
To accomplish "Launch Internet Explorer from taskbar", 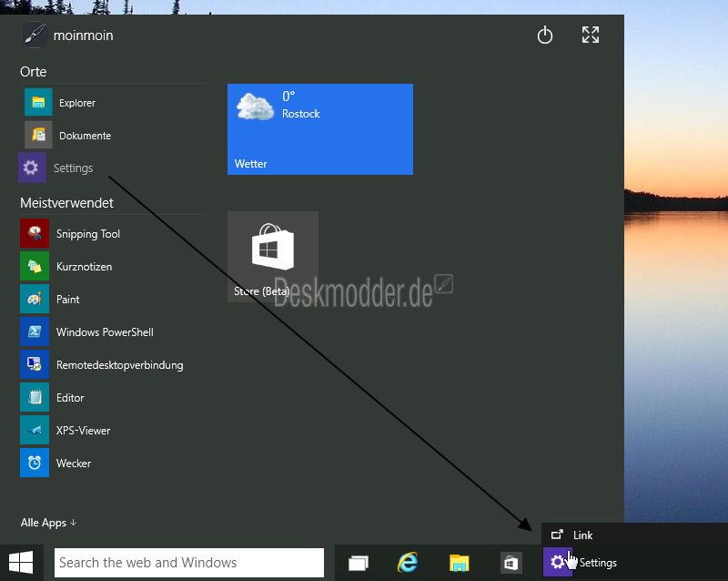I will tap(408, 563).
